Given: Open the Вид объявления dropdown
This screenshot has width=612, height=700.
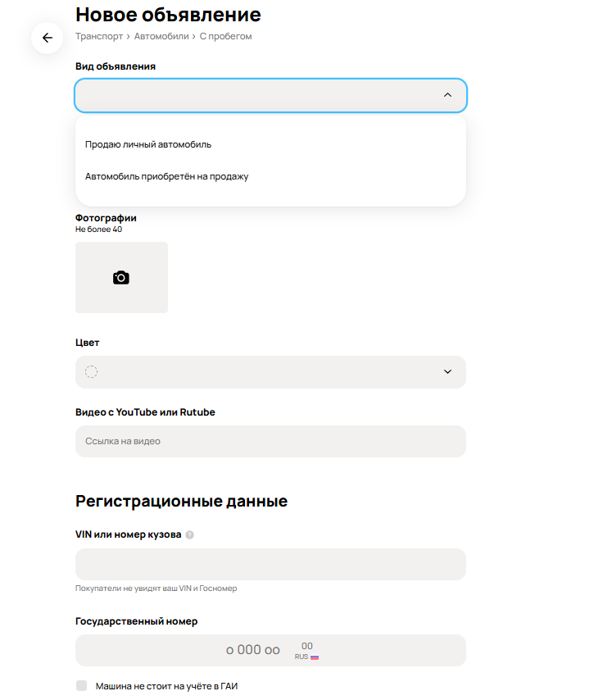Looking at the screenshot, I should coord(270,95).
